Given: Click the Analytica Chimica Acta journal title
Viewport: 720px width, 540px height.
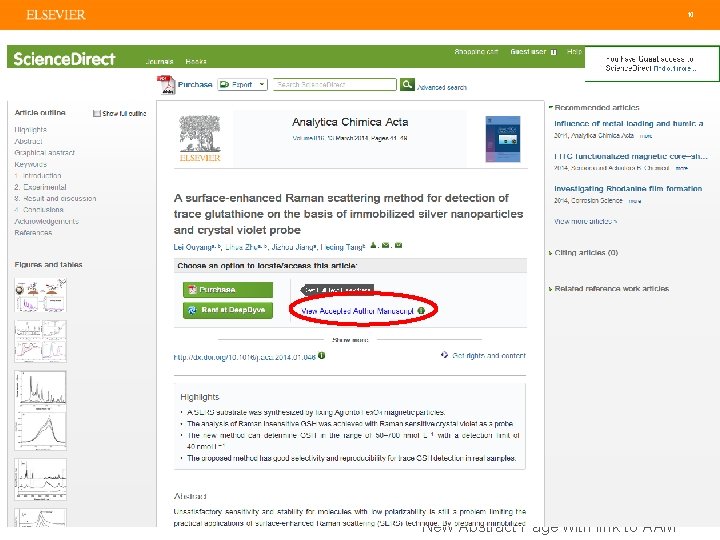Looking at the screenshot, I should tap(350, 122).
